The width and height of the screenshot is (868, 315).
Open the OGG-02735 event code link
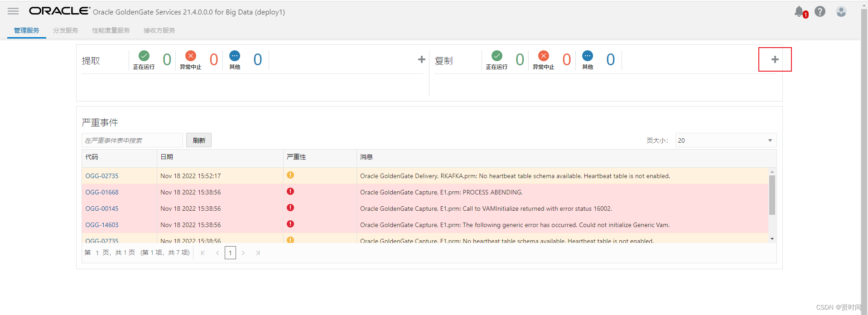point(102,176)
